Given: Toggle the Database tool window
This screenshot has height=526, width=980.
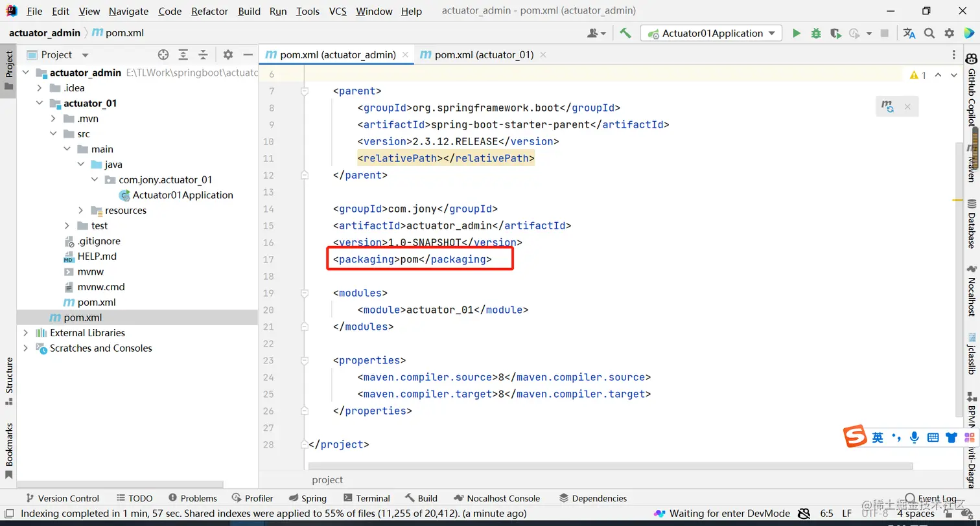Looking at the screenshot, I should pyautogui.click(x=972, y=224).
